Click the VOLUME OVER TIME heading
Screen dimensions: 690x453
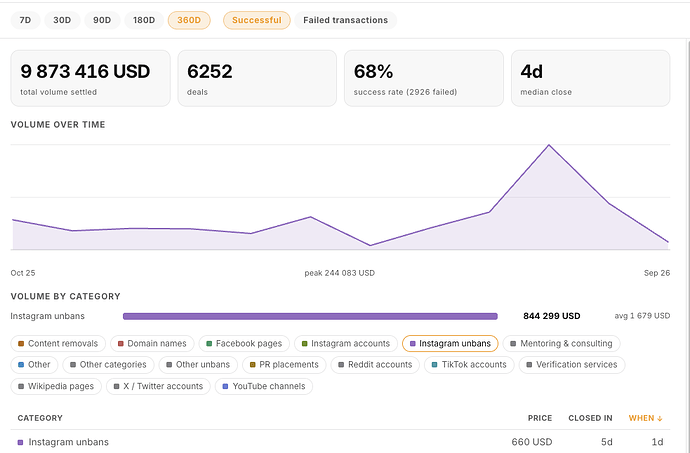pos(58,125)
